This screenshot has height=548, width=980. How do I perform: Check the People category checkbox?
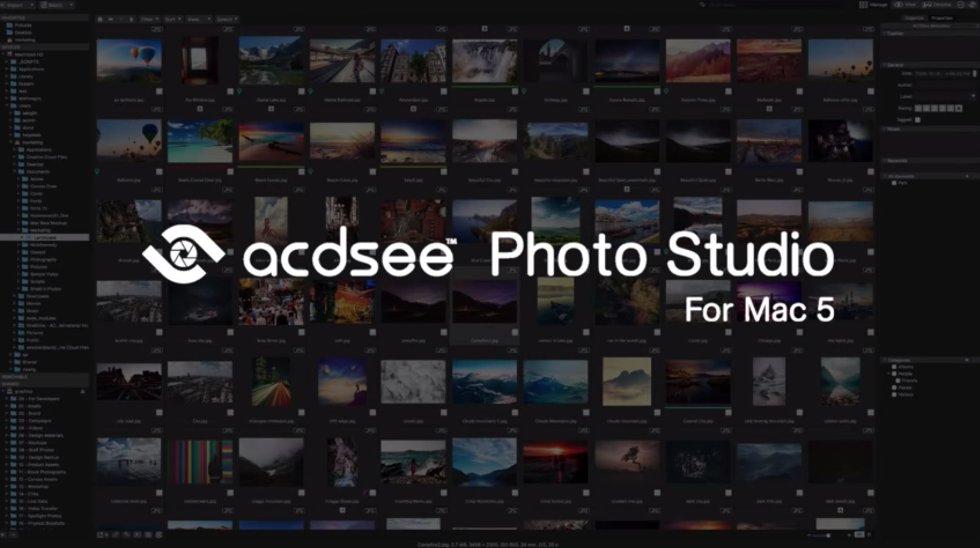[894, 374]
